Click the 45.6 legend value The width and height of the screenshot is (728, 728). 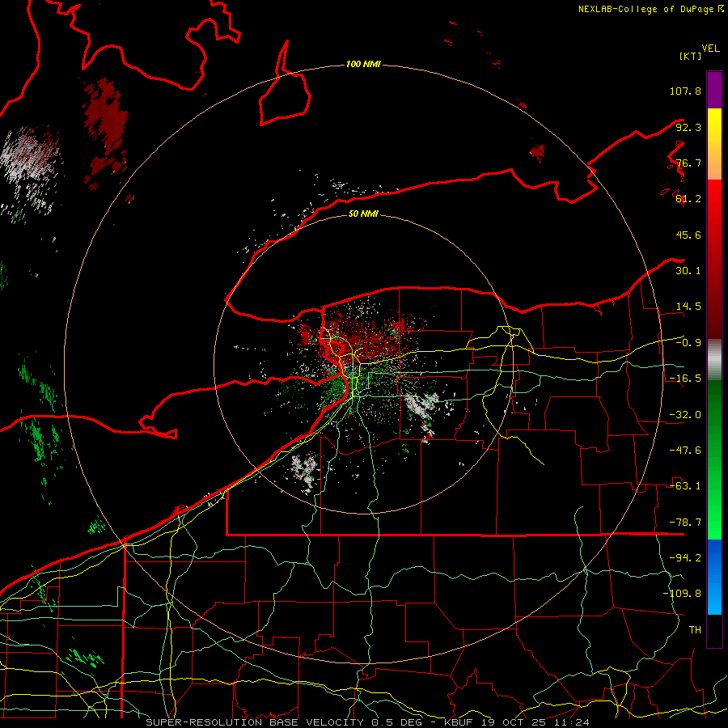(x=688, y=235)
